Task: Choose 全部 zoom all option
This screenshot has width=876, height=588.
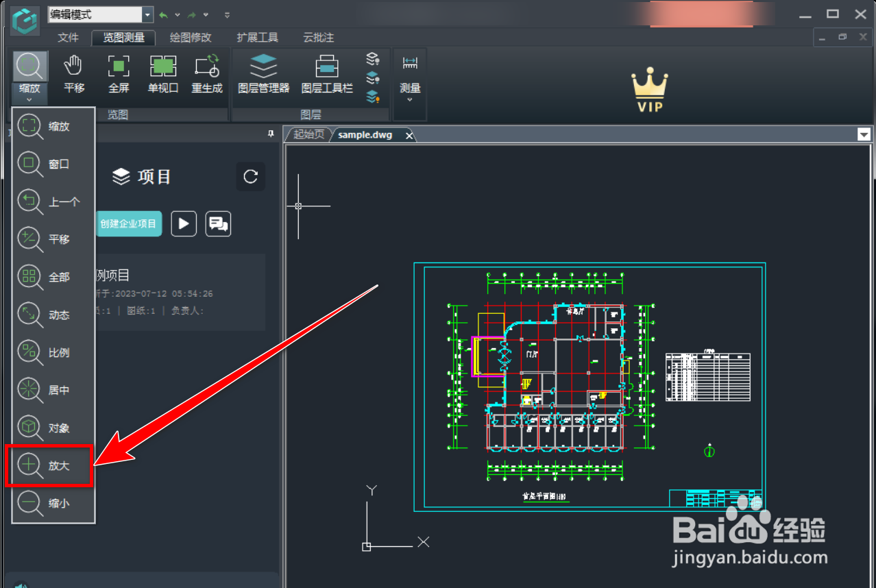Action: [x=53, y=277]
